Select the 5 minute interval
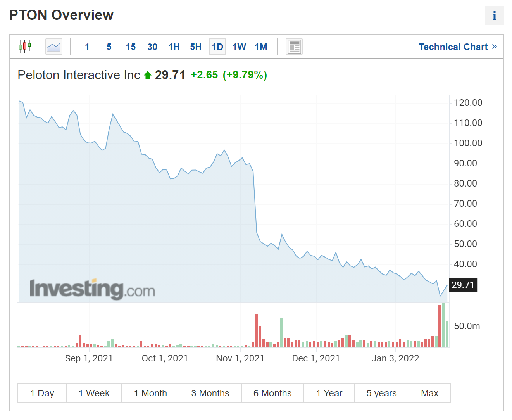This screenshot has width=512, height=420. tap(109, 47)
